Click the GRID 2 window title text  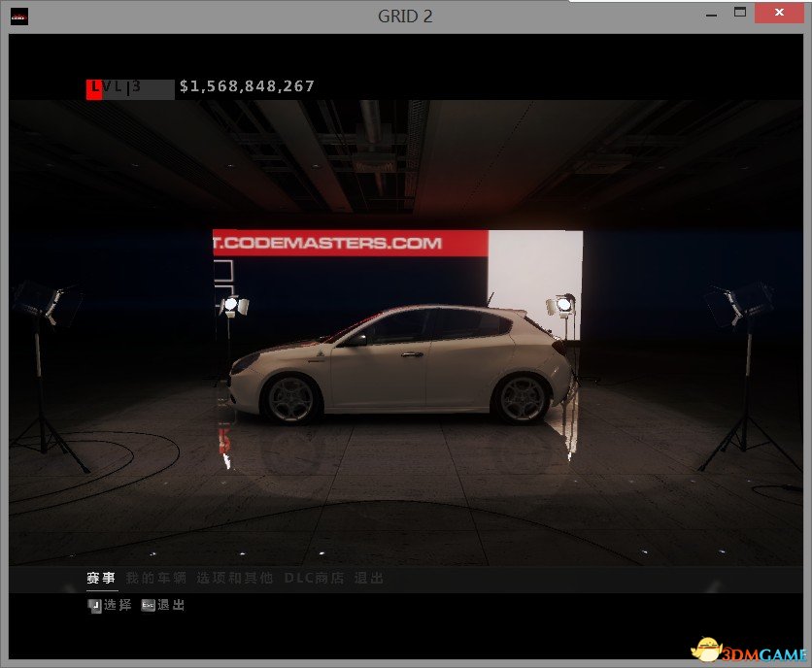[405, 17]
